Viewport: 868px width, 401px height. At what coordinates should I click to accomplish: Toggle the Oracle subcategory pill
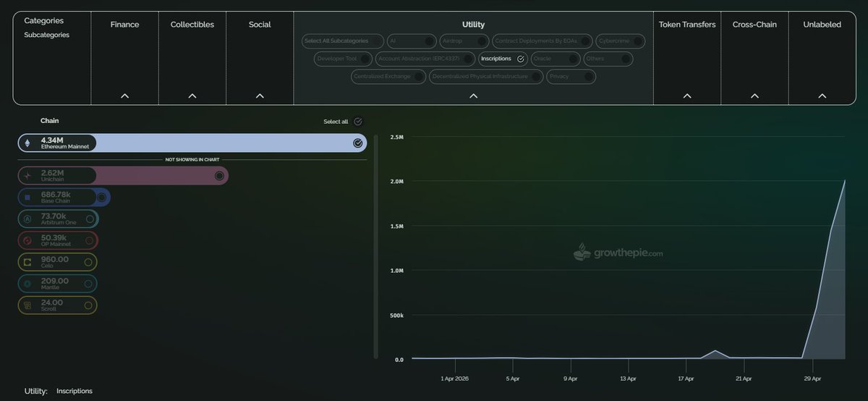[554, 59]
